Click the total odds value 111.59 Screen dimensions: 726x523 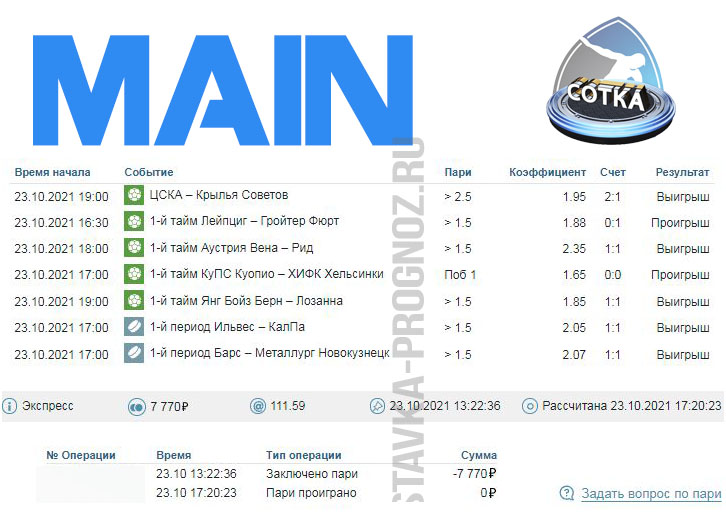tap(288, 406)
